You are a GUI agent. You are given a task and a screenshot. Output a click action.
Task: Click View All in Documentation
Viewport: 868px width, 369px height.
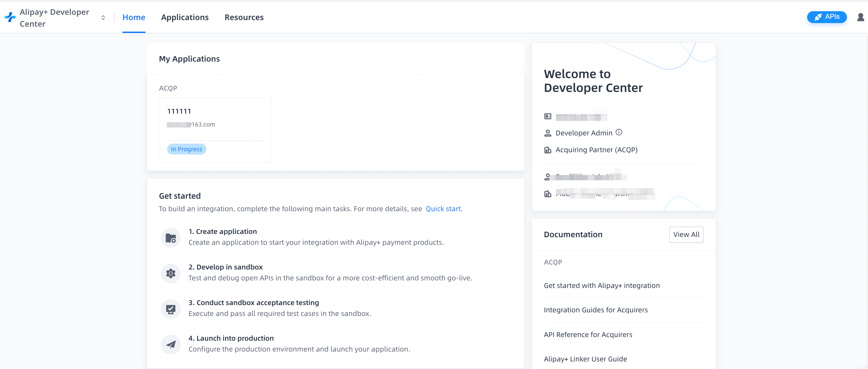pyautogui.click(x=686, y=235)
